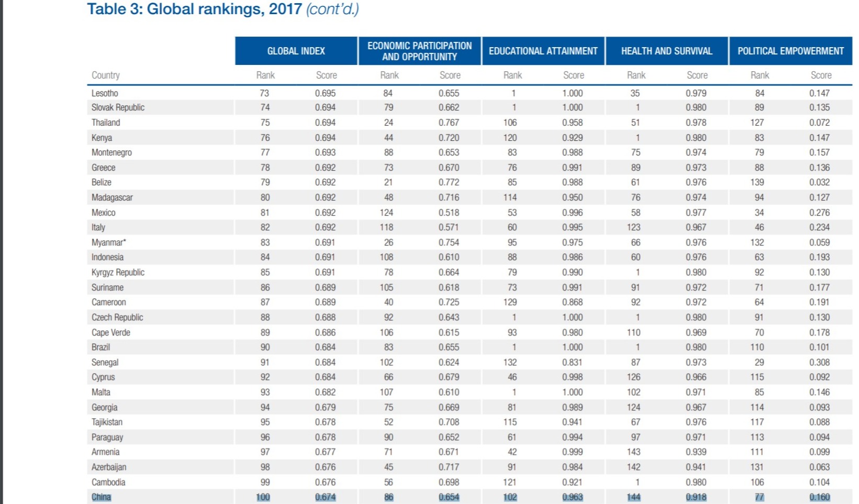Click Italy's political empowerment score 0.234
The image size is (859, 504).
[820, 227]
